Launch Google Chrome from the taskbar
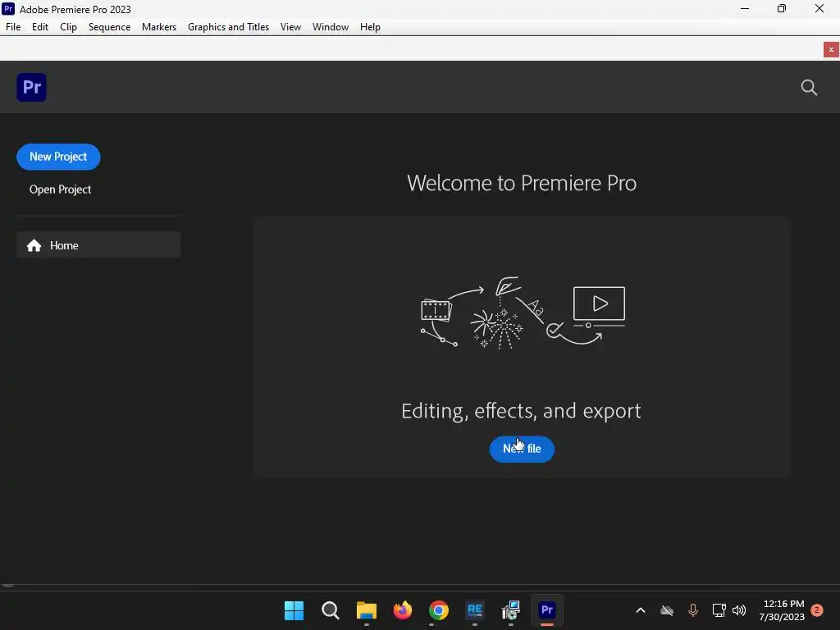 (439, 610)
